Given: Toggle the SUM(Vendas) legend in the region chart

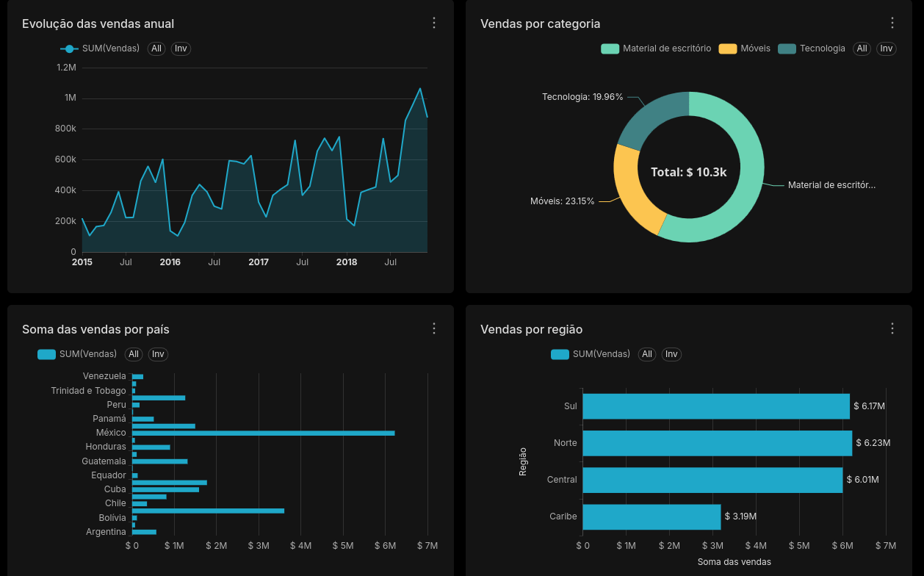Looking at the screenshot, I should (560, 354).
